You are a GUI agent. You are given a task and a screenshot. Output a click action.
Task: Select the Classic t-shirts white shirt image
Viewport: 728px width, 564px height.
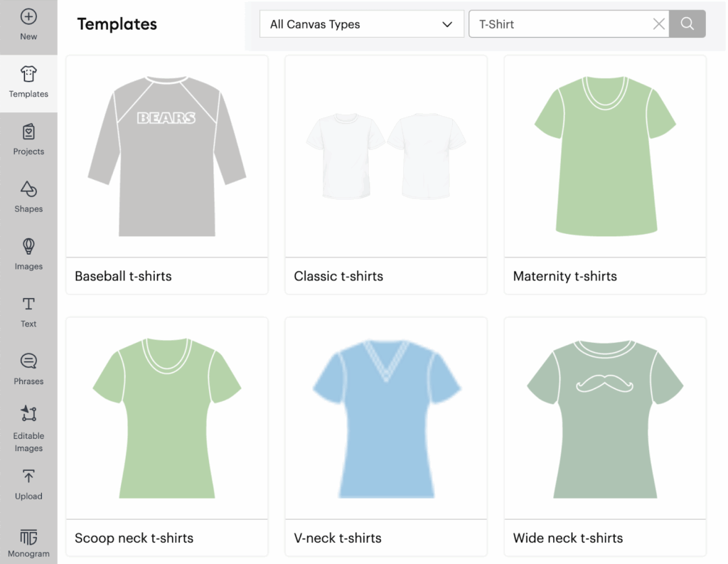[386, 156]
